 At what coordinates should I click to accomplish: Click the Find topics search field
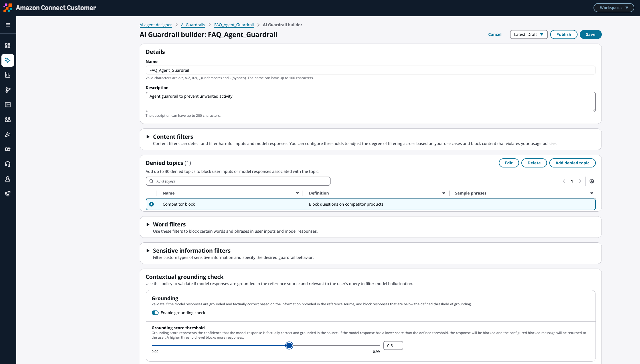[x=238, y=181]
